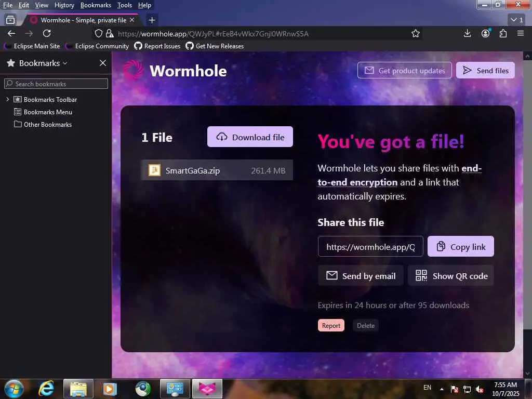Click the share link URL field
The image size is (532, 399).
(370, 246)
